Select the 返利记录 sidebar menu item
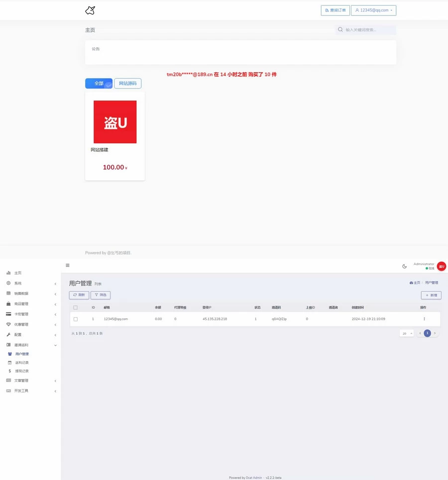Viewport: 448px width, 480px height. 21,363
